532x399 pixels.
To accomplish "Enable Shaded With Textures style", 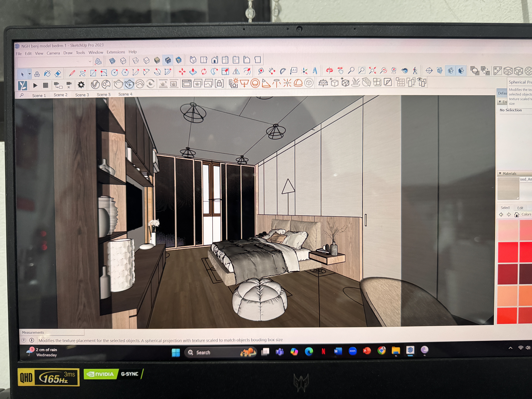I will tap(168, 60).
